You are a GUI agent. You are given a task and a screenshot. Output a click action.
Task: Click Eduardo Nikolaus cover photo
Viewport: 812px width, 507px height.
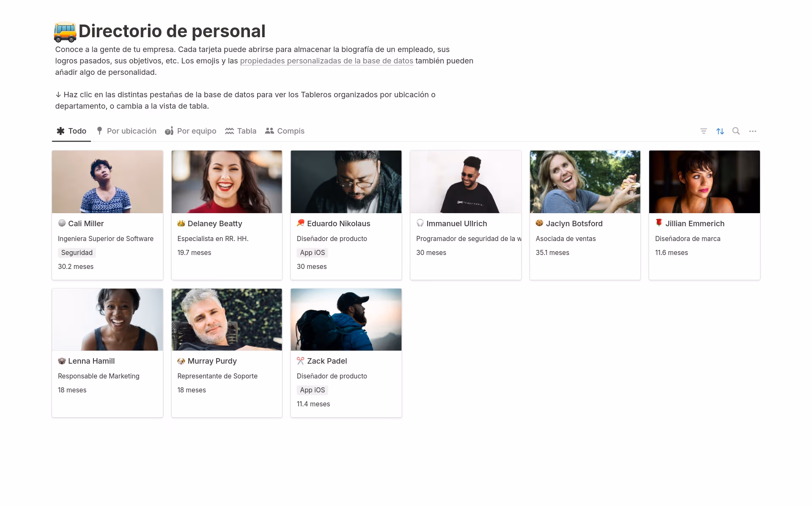point(346,182)
